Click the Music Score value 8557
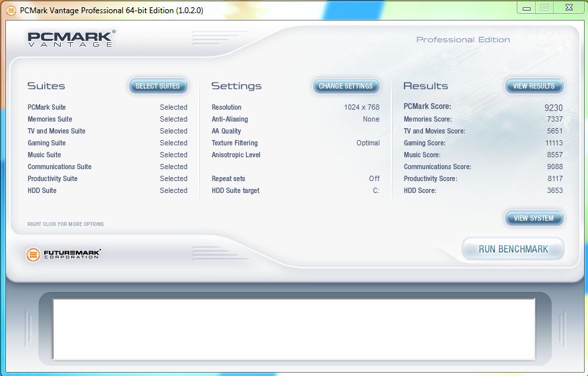This screenshot has width=588, height=376. pos(554,155)
